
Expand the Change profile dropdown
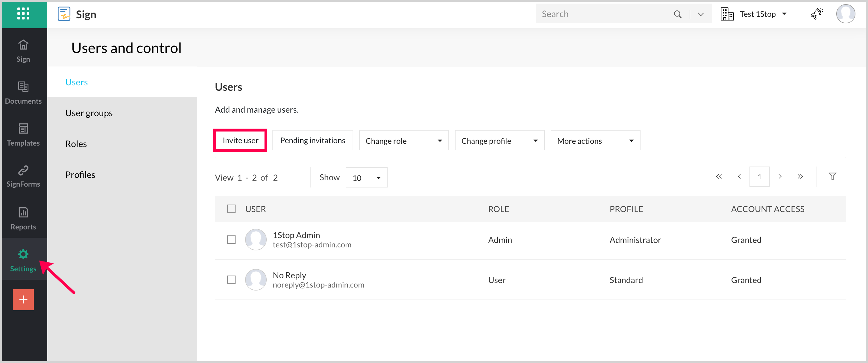499,140
